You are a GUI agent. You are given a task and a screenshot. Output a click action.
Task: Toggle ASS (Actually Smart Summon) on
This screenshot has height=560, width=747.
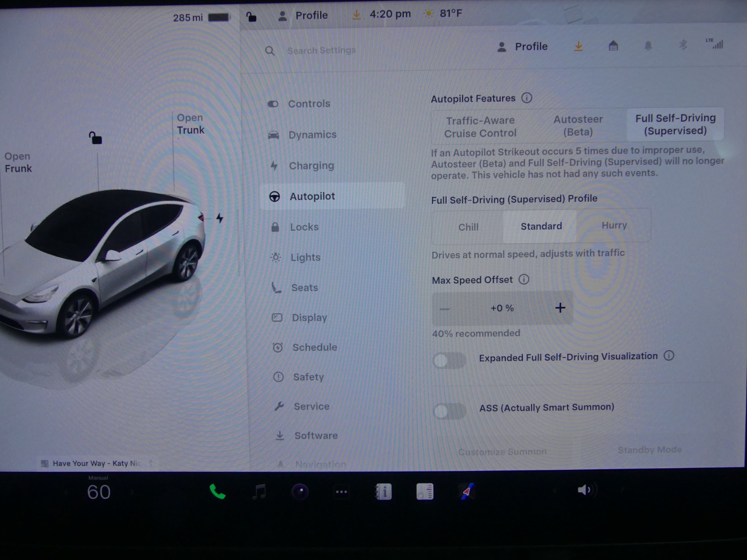(x=449, y=411)
